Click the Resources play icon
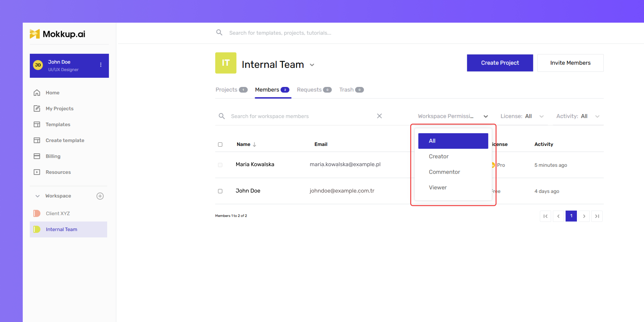 pyautogui.click(x=37, y=172)
